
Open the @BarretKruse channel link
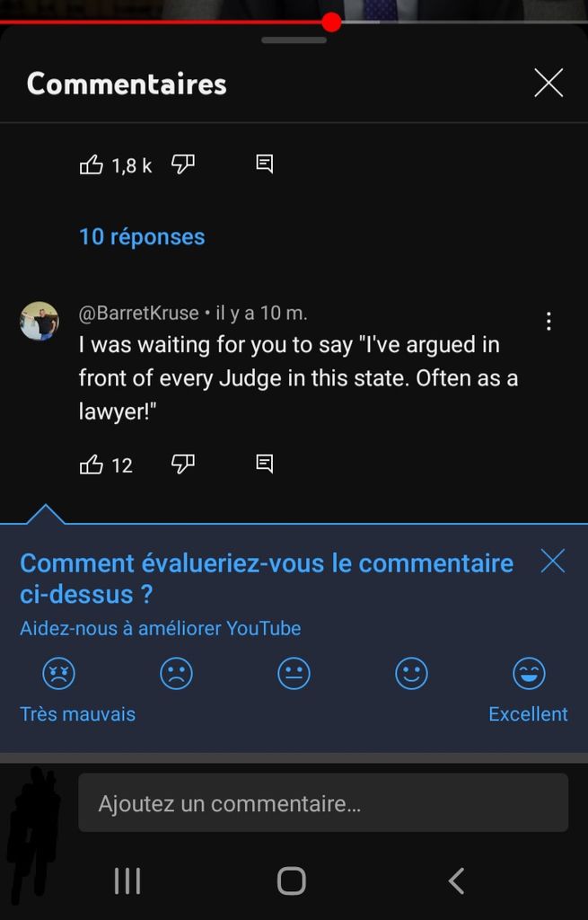[x=139, y=313]
